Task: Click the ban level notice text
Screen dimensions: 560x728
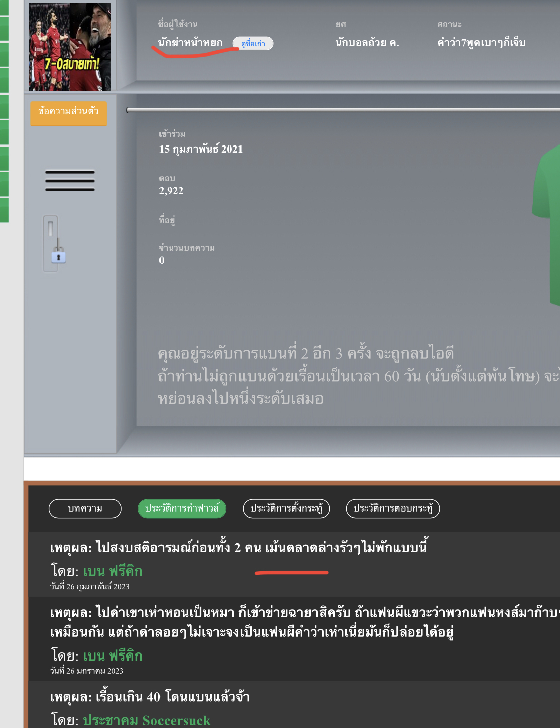Action: click(x=359, y=376)
